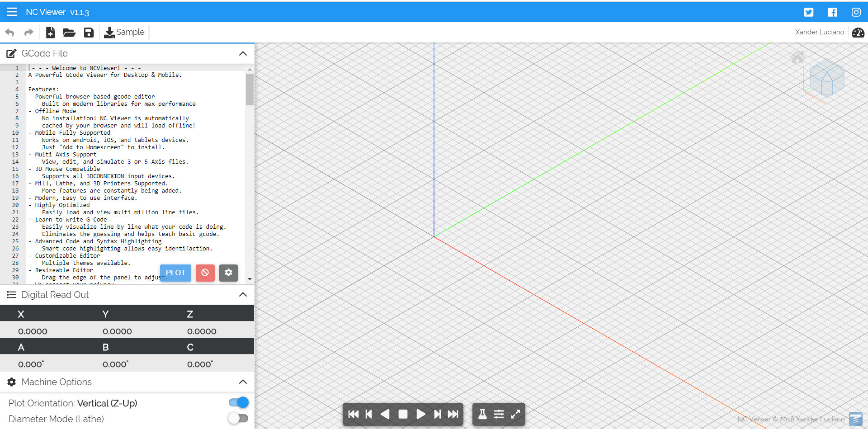
Task: Click the GCode File edit icon
Action: (x=11, y=53)
